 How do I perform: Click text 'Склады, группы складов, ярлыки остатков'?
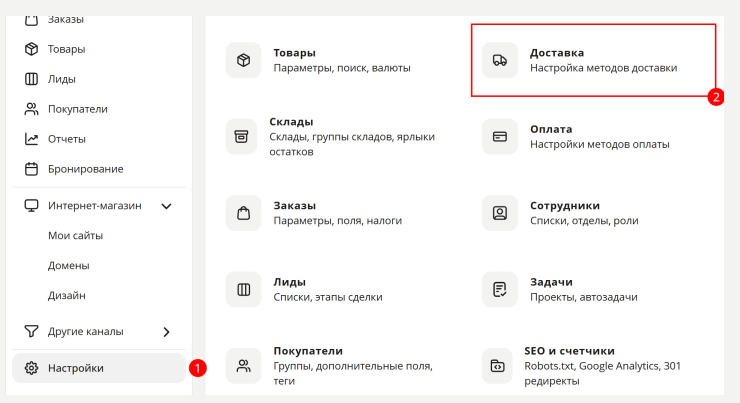click(x=352, y=144)
